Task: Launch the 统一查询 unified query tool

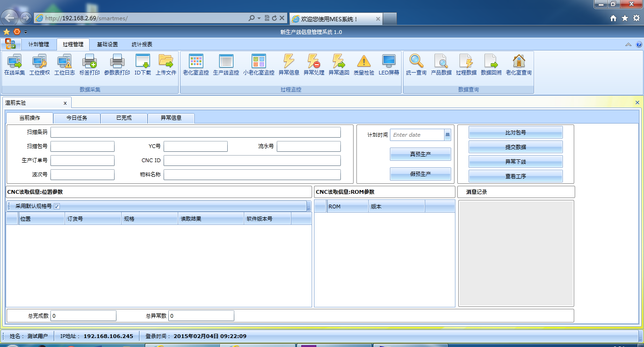Action: [x=416, y=65]
